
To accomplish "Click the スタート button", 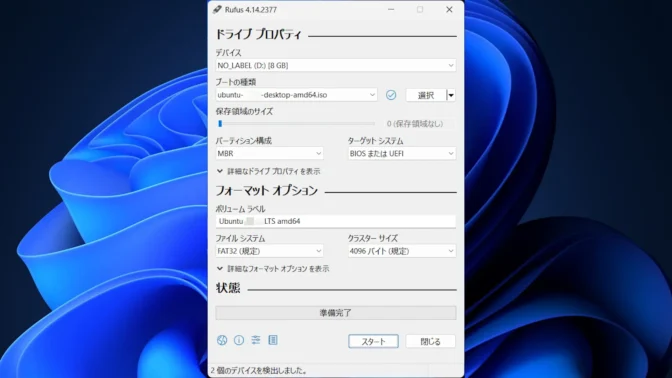I will click(x=373, y=342).
